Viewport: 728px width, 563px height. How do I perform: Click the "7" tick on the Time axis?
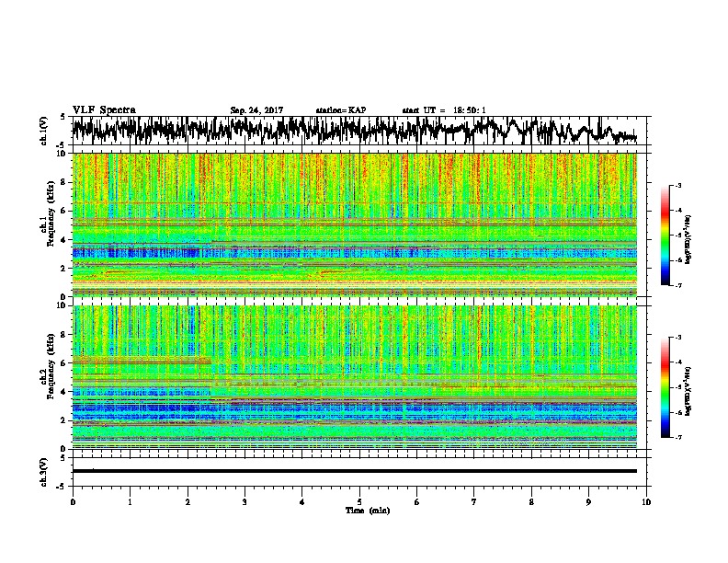[474, 502]
